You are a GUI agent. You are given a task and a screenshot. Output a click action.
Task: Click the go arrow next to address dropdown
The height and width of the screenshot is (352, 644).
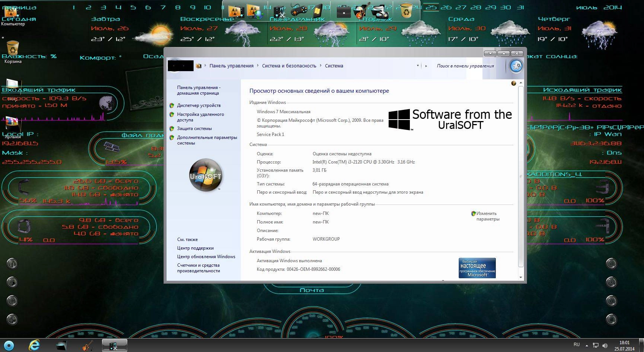tap(426, 66)
